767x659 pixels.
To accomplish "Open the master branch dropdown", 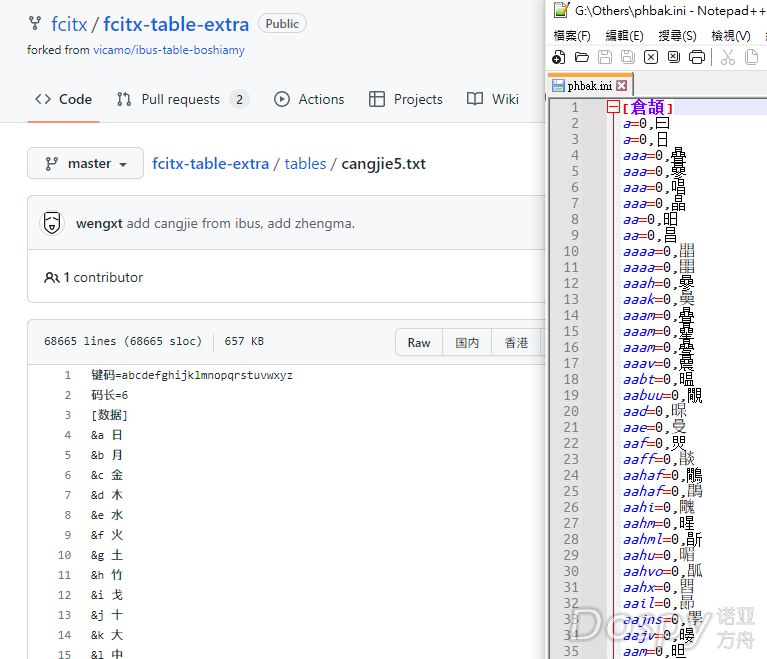I will [86, 163].
